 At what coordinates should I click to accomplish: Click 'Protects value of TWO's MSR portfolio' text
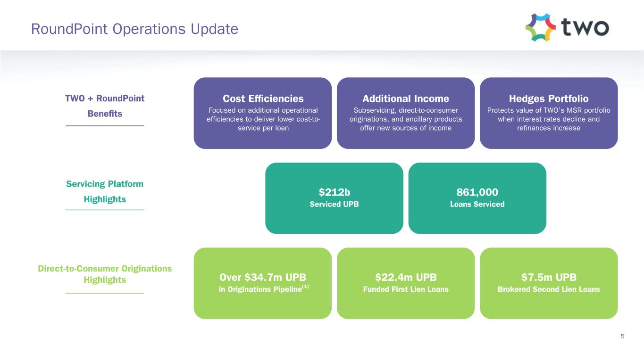[x=549, y=110]
